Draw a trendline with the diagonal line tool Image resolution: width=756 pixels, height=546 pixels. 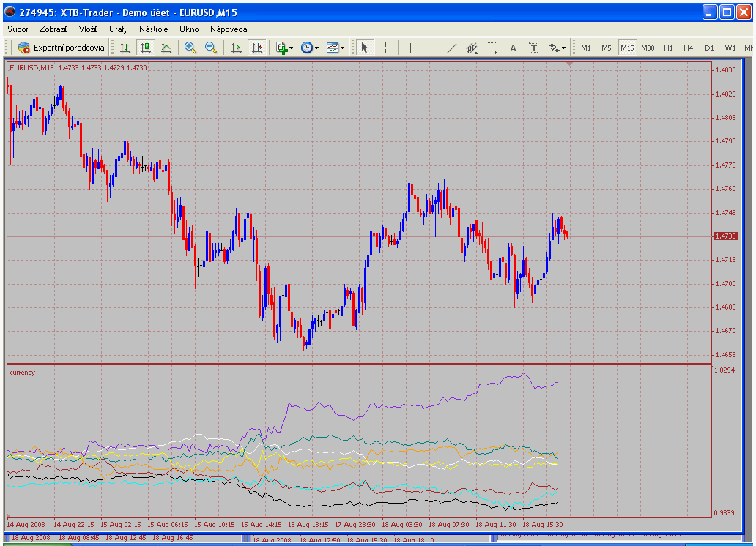[x=452, y=48]
